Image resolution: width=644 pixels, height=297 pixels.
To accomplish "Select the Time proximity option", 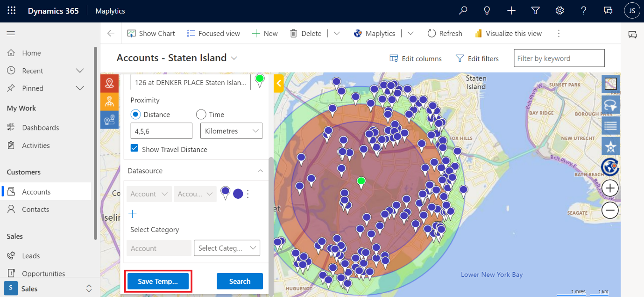I will [x=201, y=115].
